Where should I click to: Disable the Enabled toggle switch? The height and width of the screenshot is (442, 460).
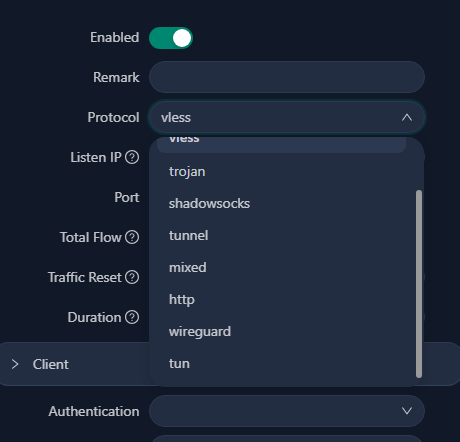click(171, 38)
